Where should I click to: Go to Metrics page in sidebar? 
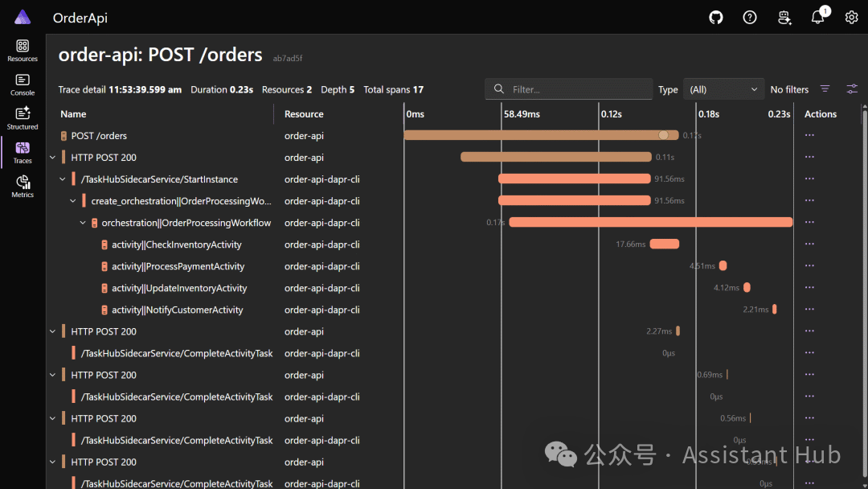[x=23, y=187]
